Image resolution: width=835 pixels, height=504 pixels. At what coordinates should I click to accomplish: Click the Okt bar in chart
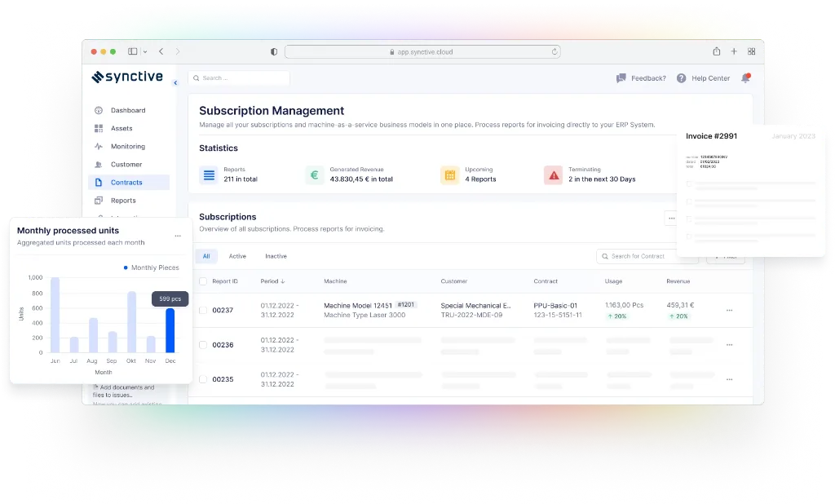131,322
